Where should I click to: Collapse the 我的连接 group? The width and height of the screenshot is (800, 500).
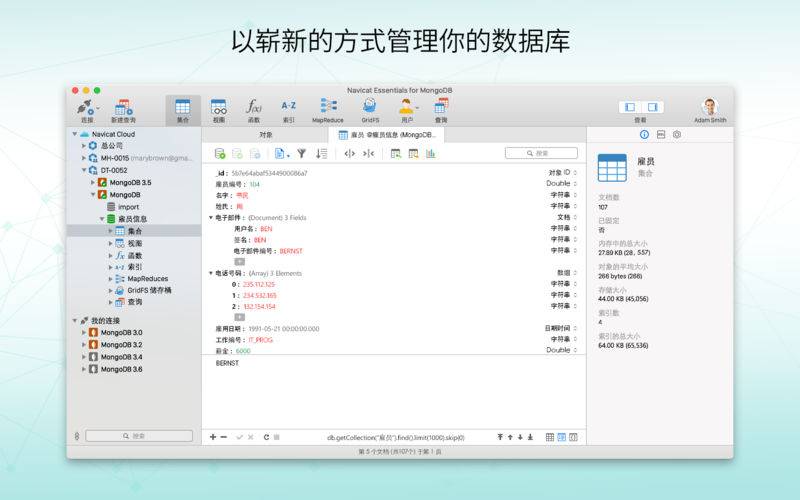pyautogui.click(x=74, y=321)
